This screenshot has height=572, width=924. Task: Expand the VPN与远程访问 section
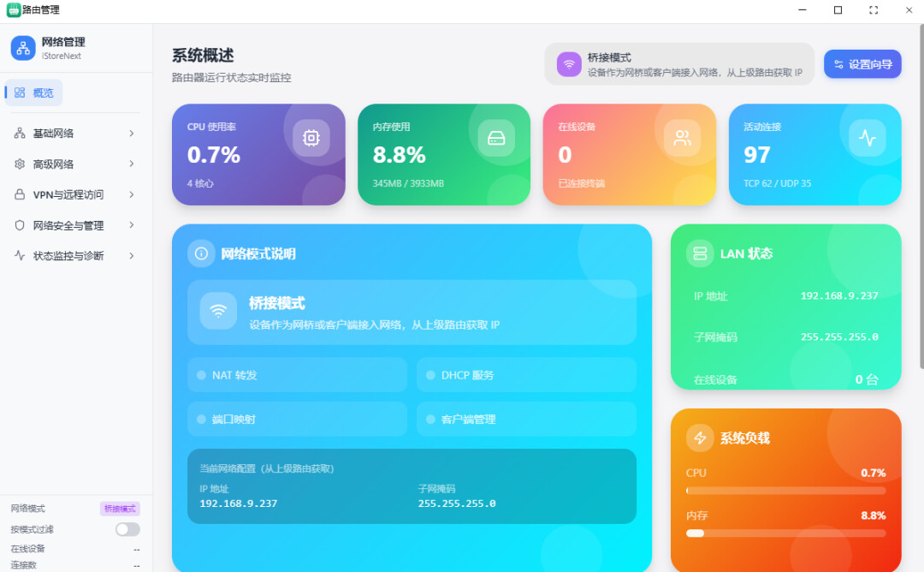coord(75,195)
